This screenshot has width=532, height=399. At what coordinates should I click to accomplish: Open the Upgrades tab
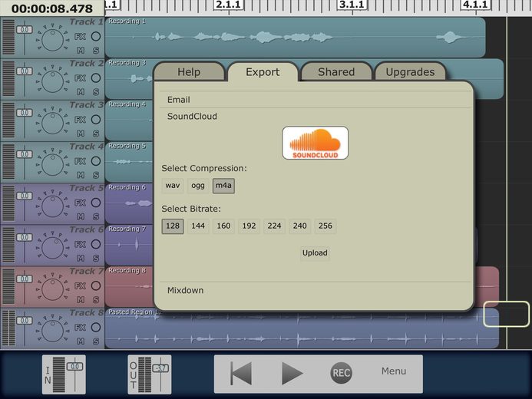coord(410,72)
